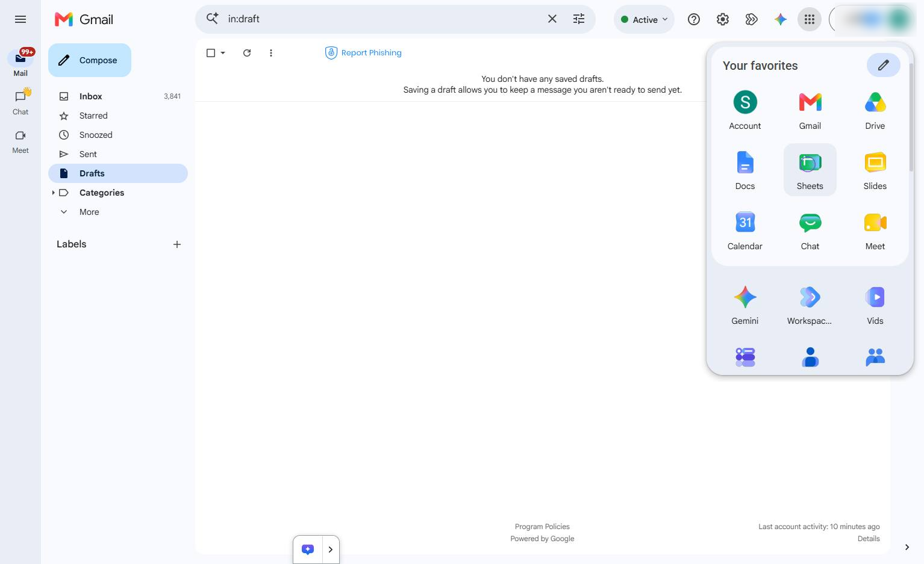Edit favorites with the pencil icon
This screenshot has height=564, width=924.
point(883,65)
